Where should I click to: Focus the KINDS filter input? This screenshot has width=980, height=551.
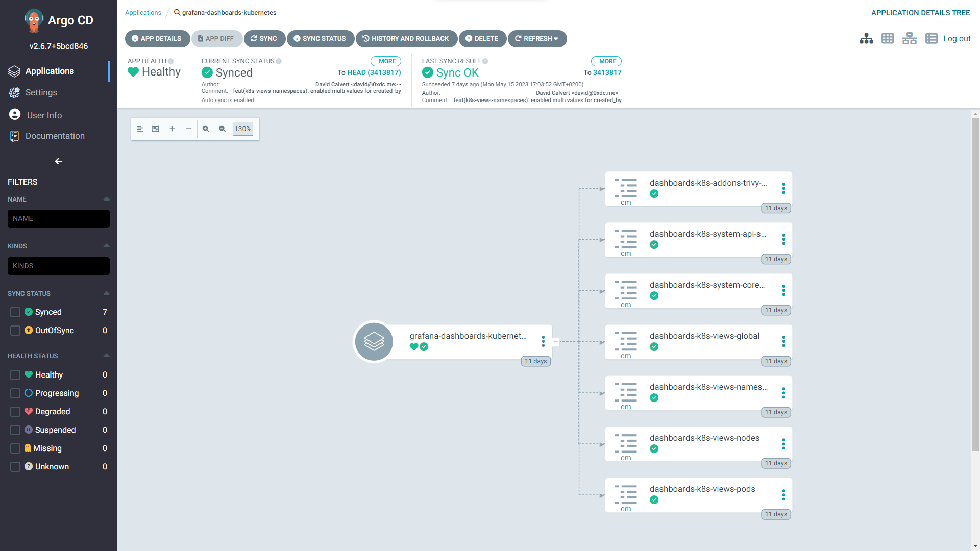click(59, 266)
